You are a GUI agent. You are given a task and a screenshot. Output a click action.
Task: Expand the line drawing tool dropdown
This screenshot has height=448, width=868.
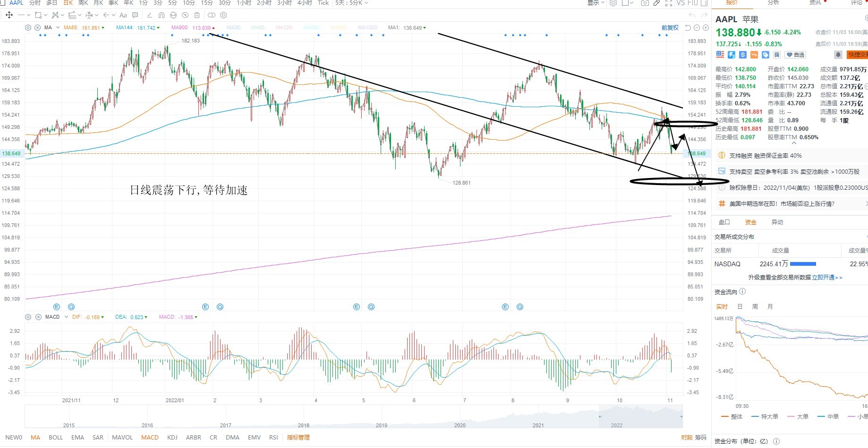coord(28,15)
